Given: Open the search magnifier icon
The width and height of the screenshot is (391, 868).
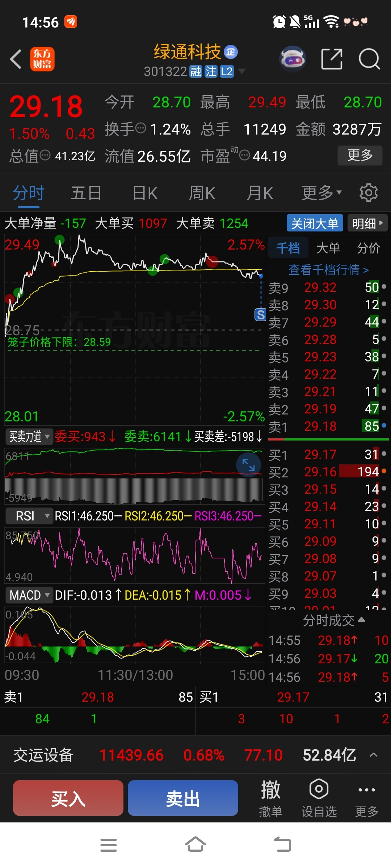Looking at the screenshot, I should point(369,59).
